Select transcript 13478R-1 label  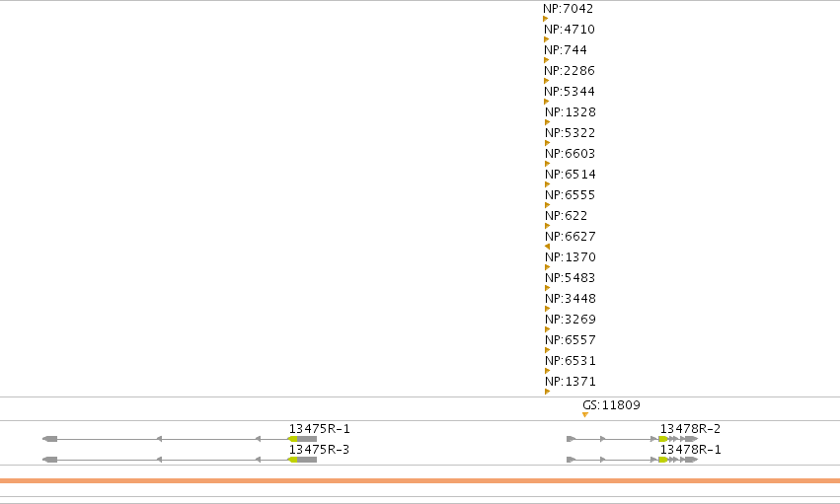click(x=691, y=450)
